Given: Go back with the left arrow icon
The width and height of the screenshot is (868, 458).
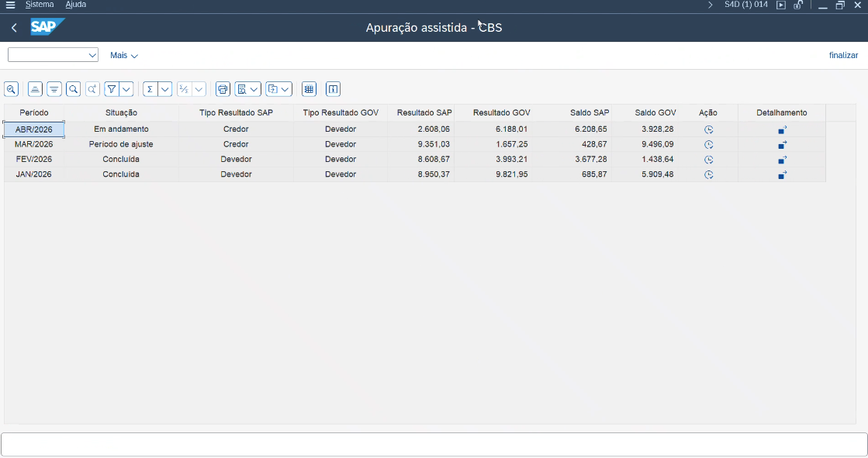Looking at the screenshot, I should click(15, 28).
